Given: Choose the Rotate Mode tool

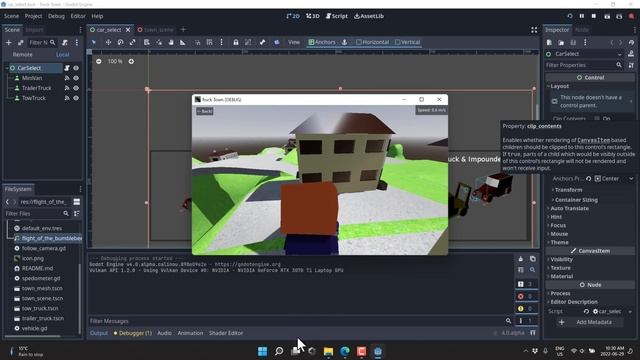Looking at the screenshot, I should (x=120, y=42).
